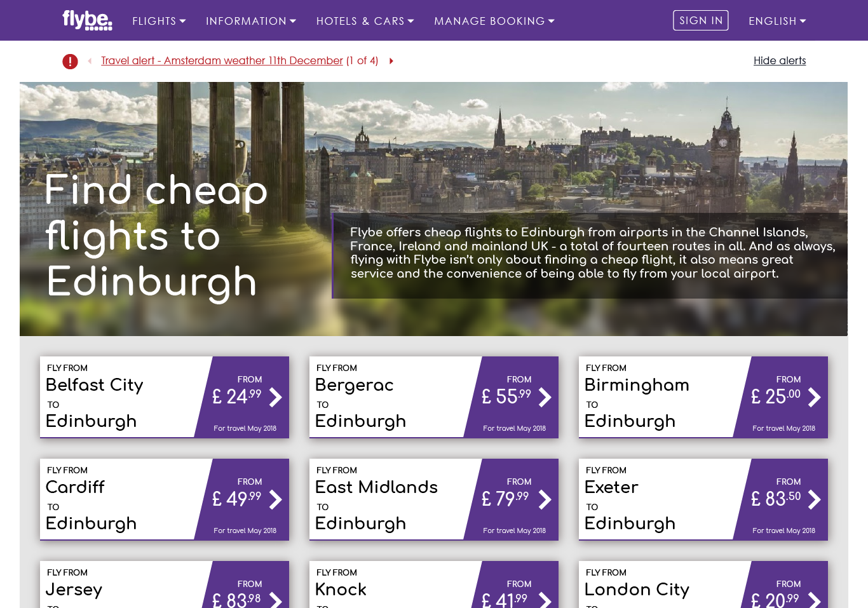This screenshot has height=608, width=868.
Task: Open the English language selector
Action: 777,21
